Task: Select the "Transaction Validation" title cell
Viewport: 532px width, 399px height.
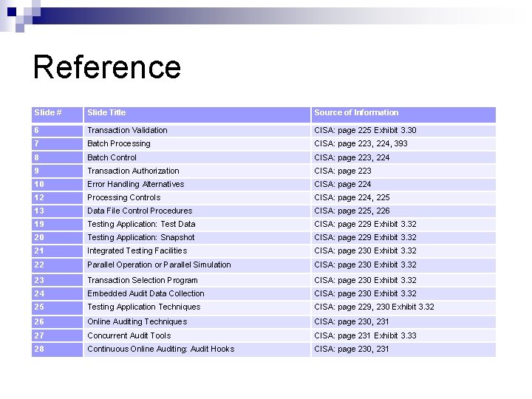Action: click(197, 131)
